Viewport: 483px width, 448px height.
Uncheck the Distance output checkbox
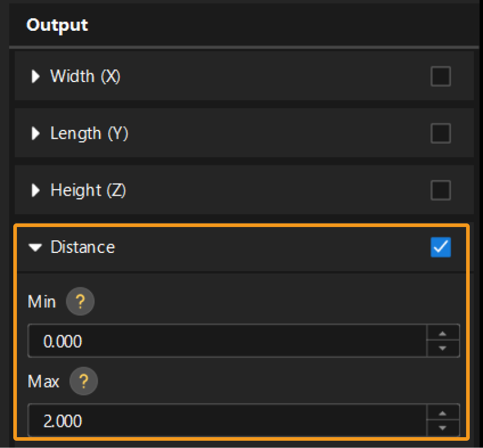(440, 247)
